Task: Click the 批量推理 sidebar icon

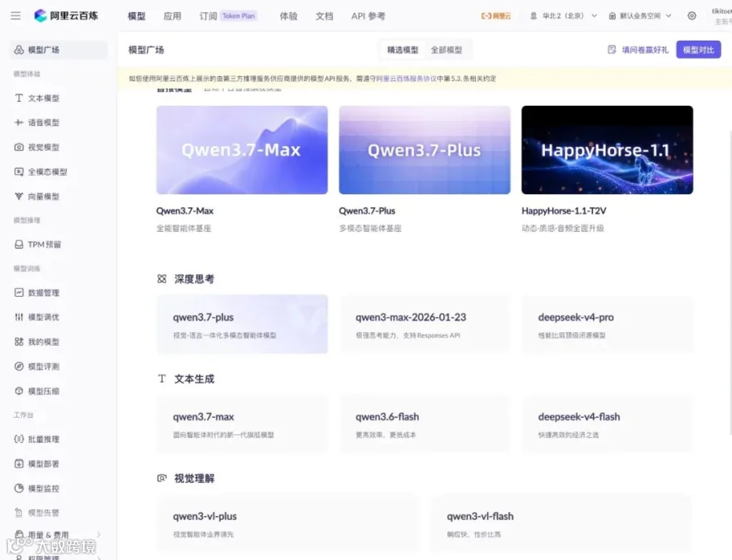Action: click(x=19, y=439)
